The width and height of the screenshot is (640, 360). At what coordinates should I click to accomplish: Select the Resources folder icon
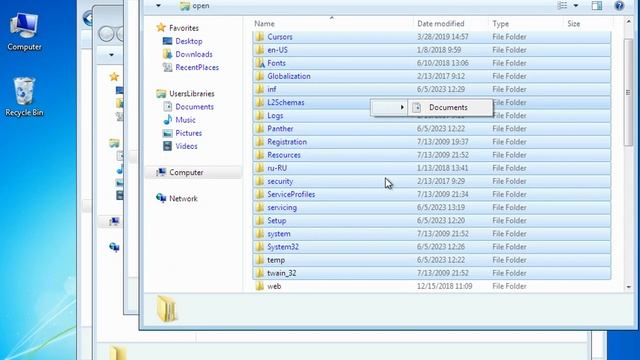260,155
